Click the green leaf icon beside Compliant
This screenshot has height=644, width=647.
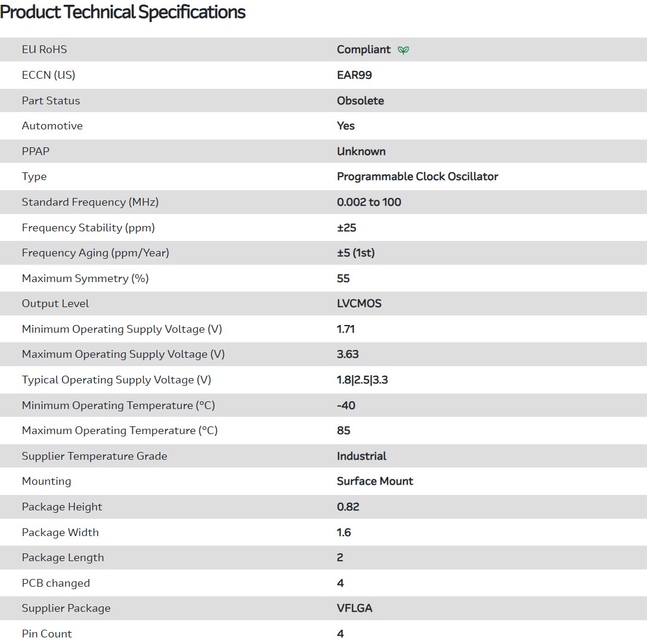click(403, 50)
